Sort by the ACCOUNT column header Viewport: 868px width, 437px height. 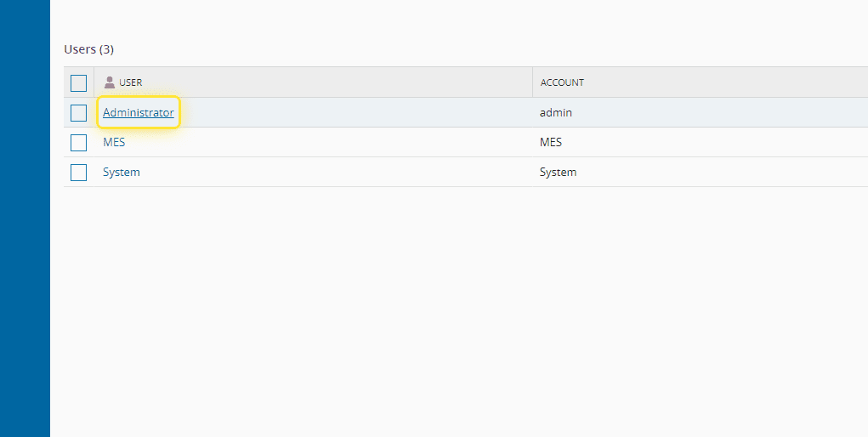(562, 82)
